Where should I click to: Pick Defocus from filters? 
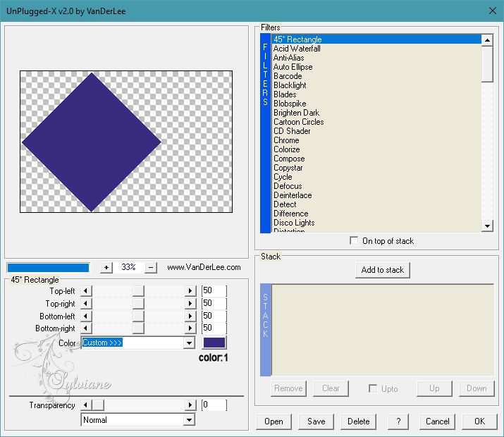click(x=376, y=186)
